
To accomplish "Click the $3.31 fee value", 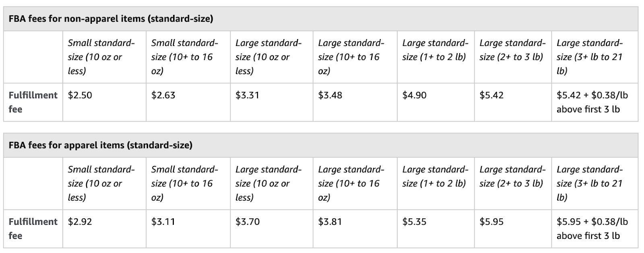I will click(x=247, y=95).
